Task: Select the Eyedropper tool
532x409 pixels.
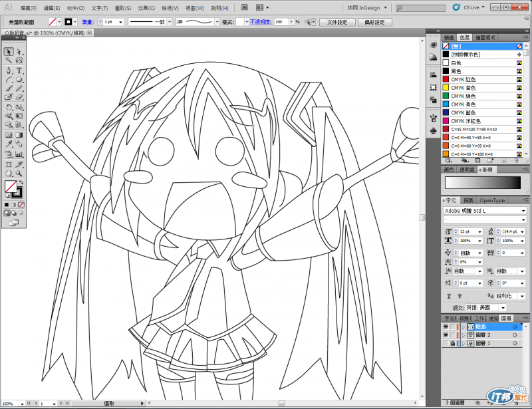Action: (x=9, y=144)
